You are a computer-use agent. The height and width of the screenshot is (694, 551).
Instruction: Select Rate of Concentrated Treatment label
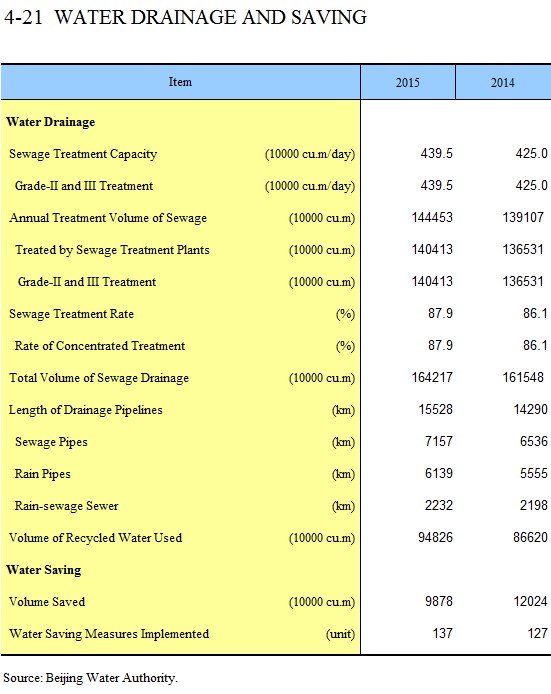click(100, 346)
